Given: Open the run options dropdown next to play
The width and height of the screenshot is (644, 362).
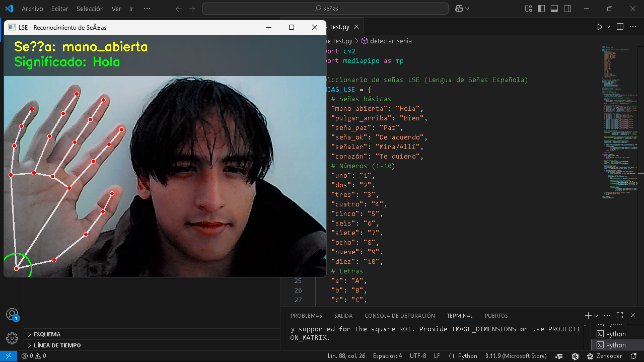Looking at the screenshot, I should pyautogui.click(x=608, y=27).
